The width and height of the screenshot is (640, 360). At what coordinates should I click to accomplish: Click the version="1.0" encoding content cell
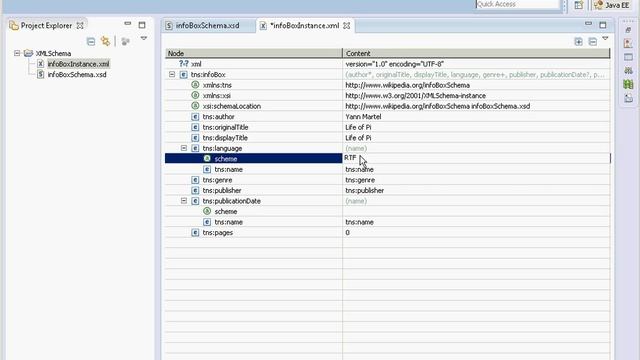coord(476,64)
